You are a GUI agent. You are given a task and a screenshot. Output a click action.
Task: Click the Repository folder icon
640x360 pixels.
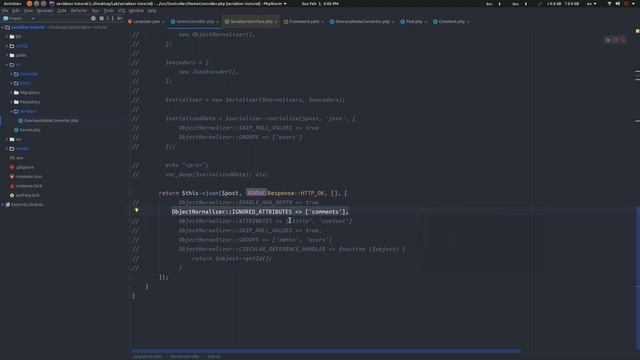click(16, 102)
